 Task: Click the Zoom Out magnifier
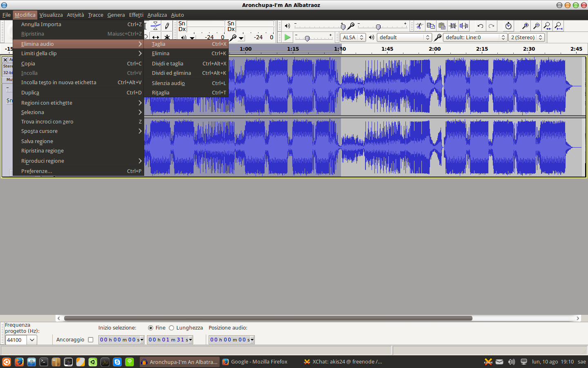[537, 26]
